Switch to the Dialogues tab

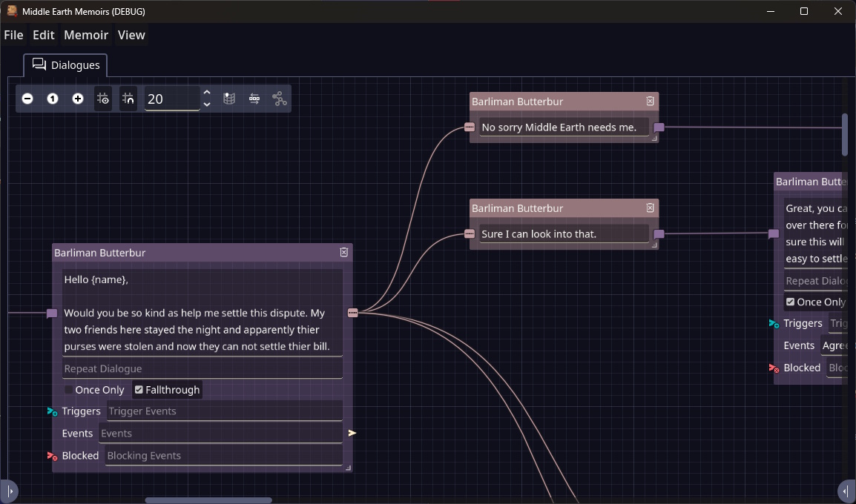coord(66,65)
